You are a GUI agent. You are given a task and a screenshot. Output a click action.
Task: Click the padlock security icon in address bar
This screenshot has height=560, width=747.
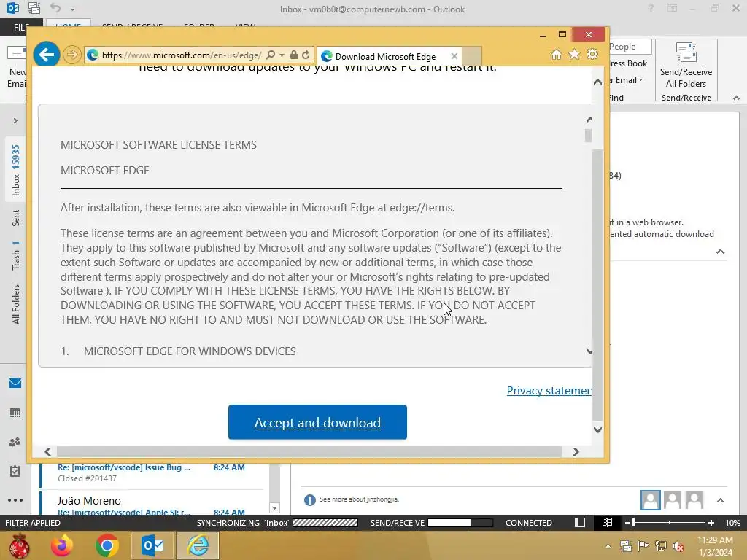click(294, 55)
